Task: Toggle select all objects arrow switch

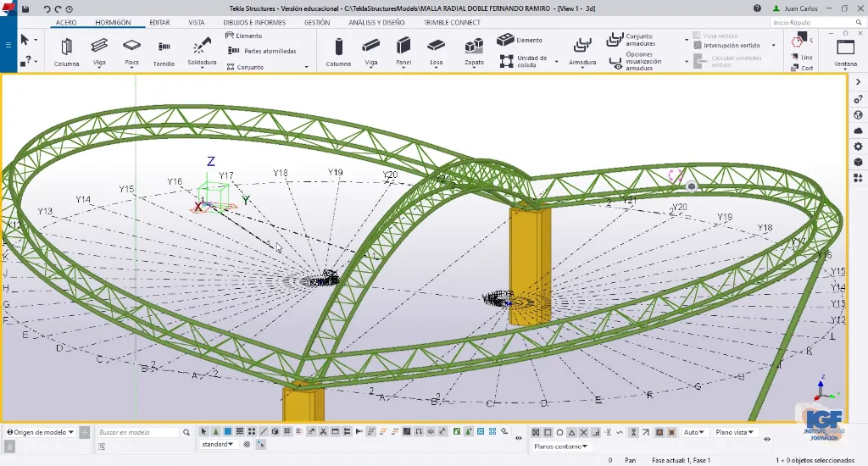Action: (x=203, y=432)
